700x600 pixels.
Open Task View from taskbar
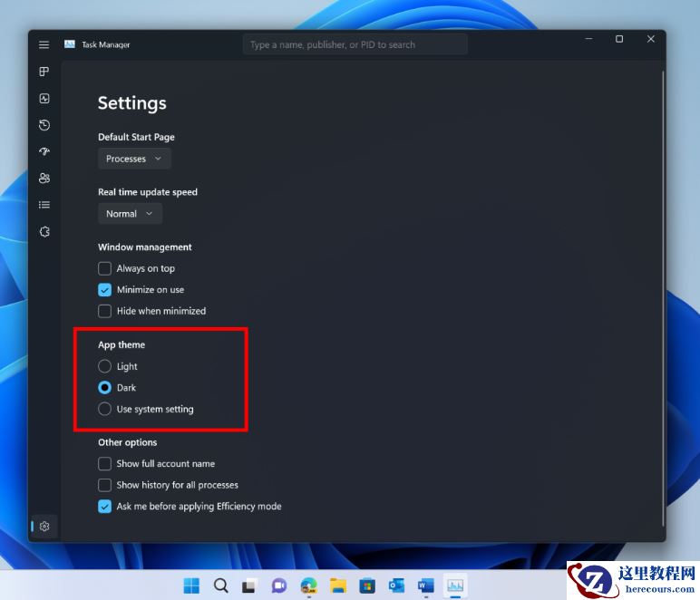pyautogui.click(x=249, y=585)
